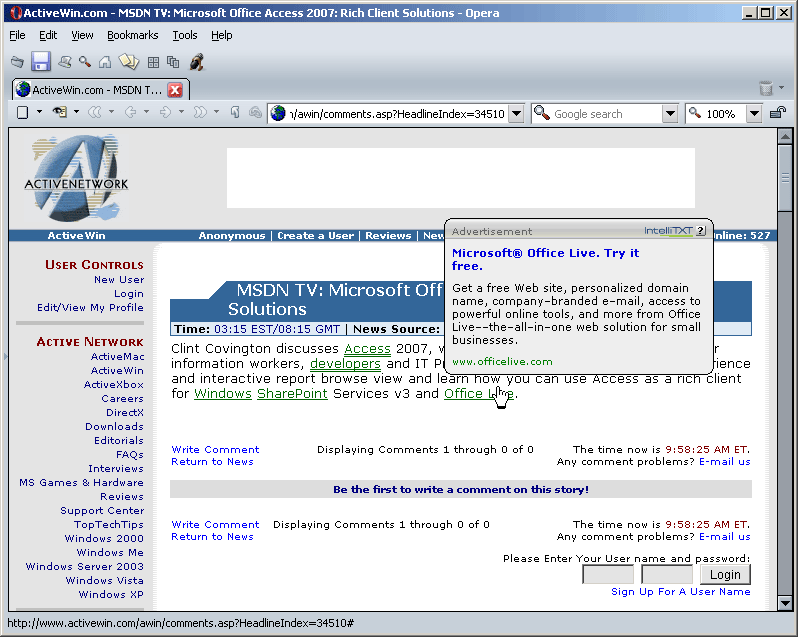Screen dimensions: 798x637
Task: Open the Google search engine dropdown
Action: [670, 113]
